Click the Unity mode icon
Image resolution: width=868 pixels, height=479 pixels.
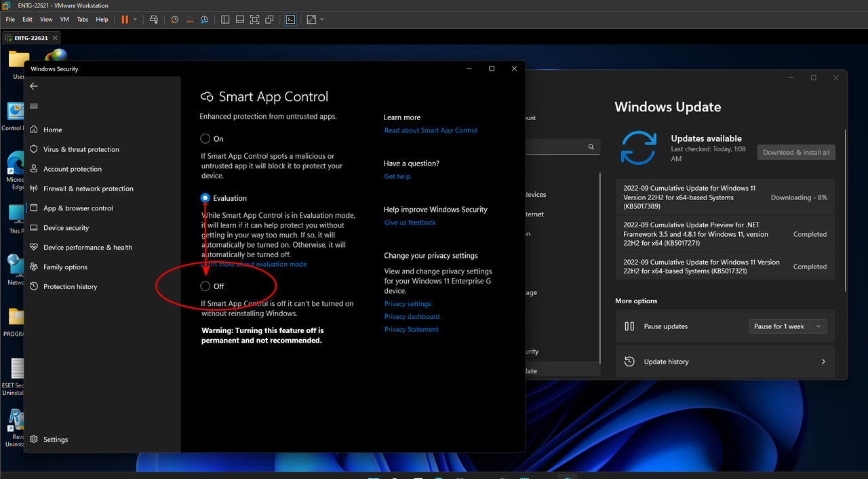[270, 20]
